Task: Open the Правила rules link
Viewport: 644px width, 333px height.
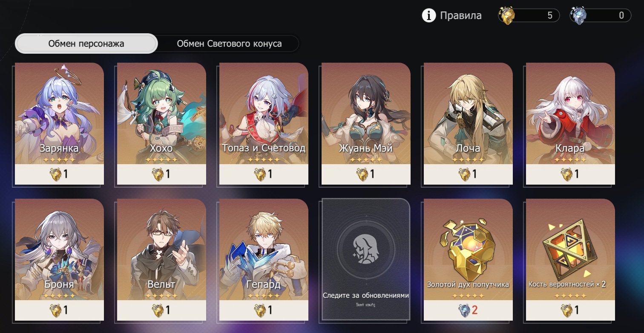Action: (461, 16)
